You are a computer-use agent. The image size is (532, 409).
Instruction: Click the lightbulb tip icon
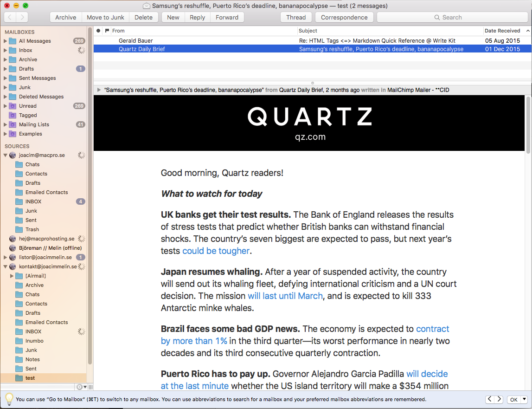9,399
